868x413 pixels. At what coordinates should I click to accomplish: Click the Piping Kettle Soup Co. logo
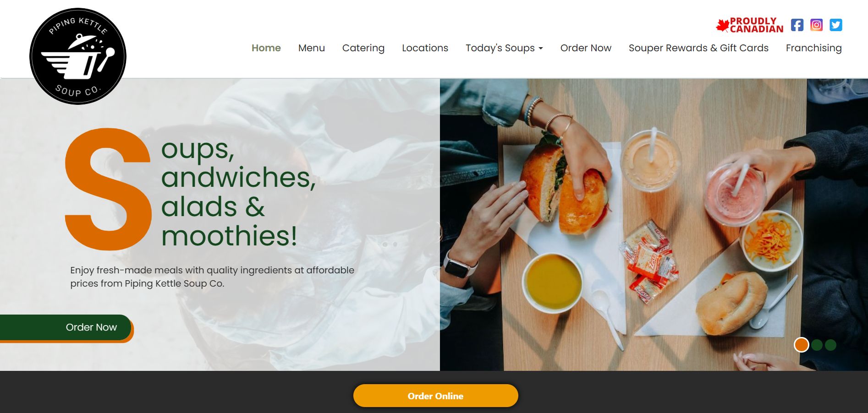coord(78,56)
